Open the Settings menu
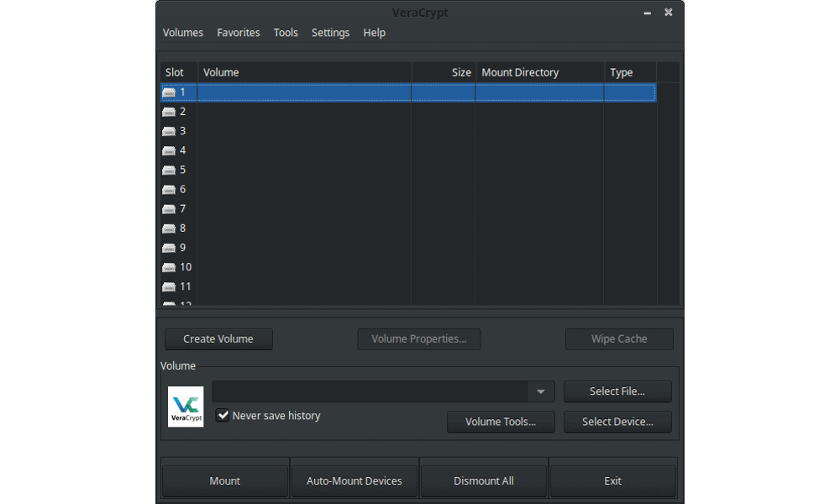This screenshot has height=504, width=840. tap(330, 33)
